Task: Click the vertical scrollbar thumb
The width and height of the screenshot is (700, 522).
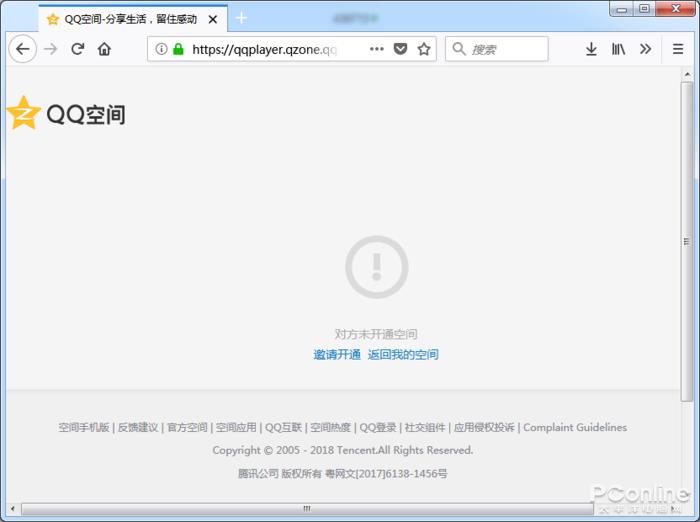Action: (687, 242)
